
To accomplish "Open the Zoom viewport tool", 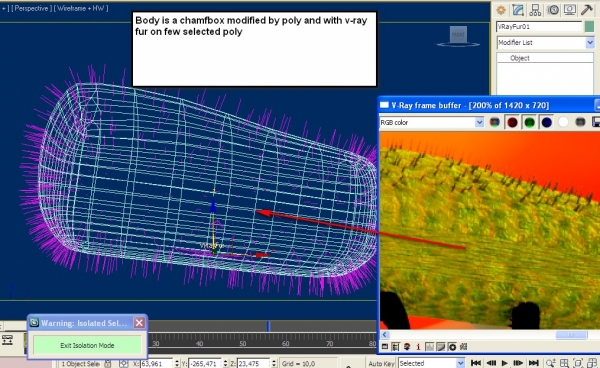I will [550, 363].
